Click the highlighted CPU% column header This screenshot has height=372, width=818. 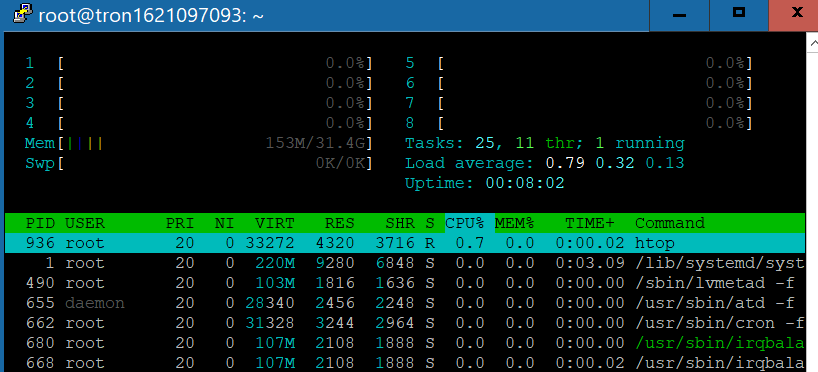470,223
